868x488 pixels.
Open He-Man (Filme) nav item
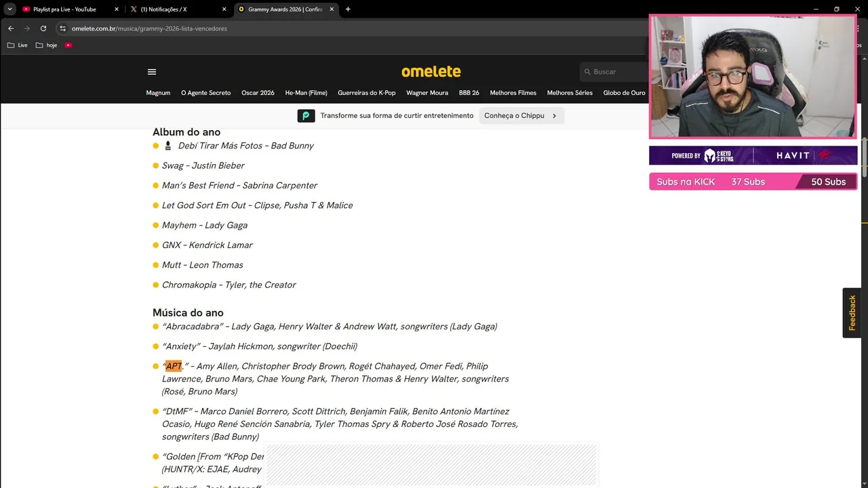tap(306, 93)
